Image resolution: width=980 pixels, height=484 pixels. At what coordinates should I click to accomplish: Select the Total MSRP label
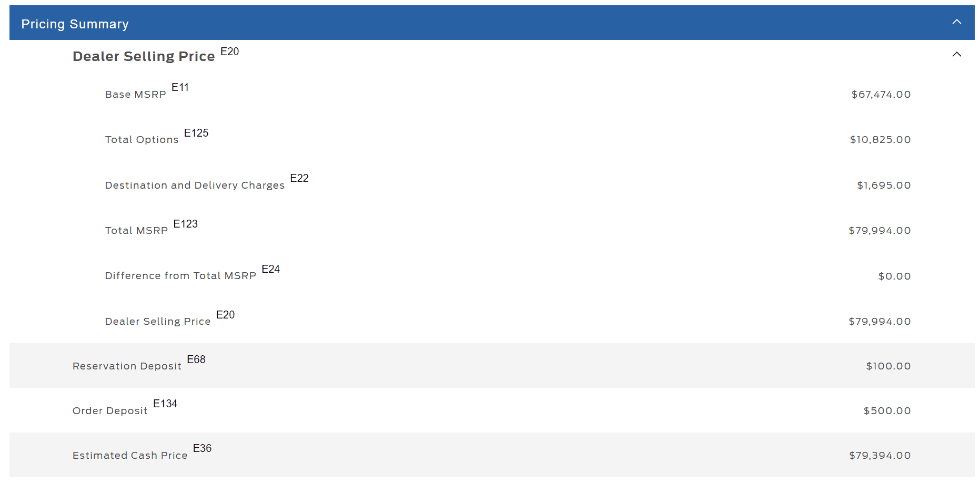point(136,231)
